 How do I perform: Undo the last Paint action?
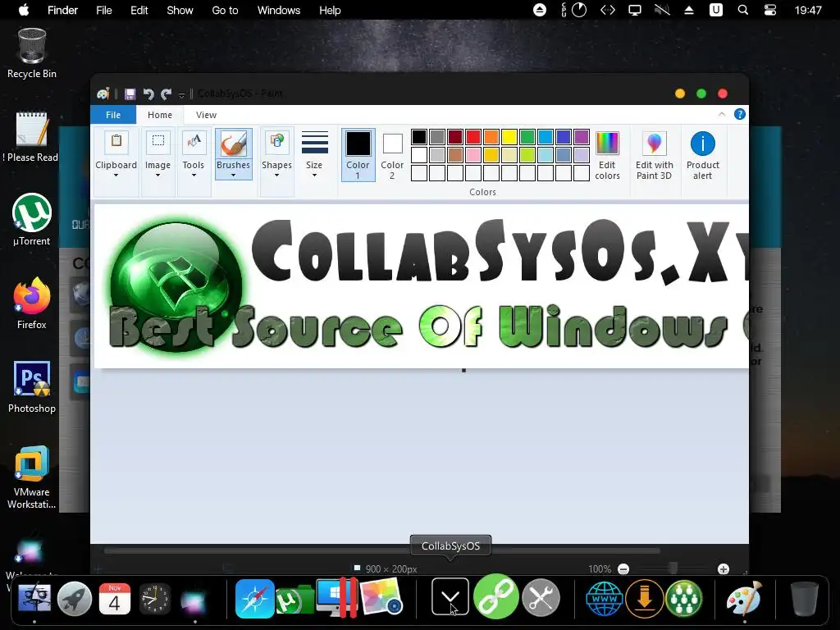[x=148, y=94]
